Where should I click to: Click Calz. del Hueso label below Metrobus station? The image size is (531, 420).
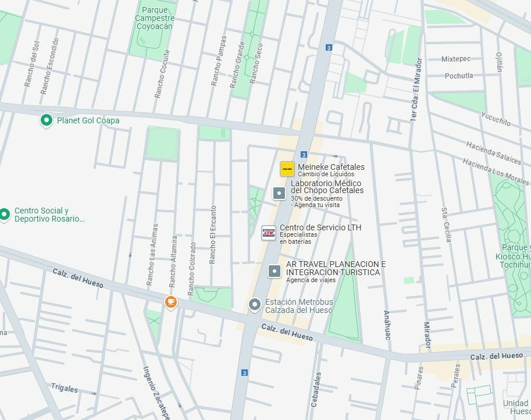pos(287,332)
